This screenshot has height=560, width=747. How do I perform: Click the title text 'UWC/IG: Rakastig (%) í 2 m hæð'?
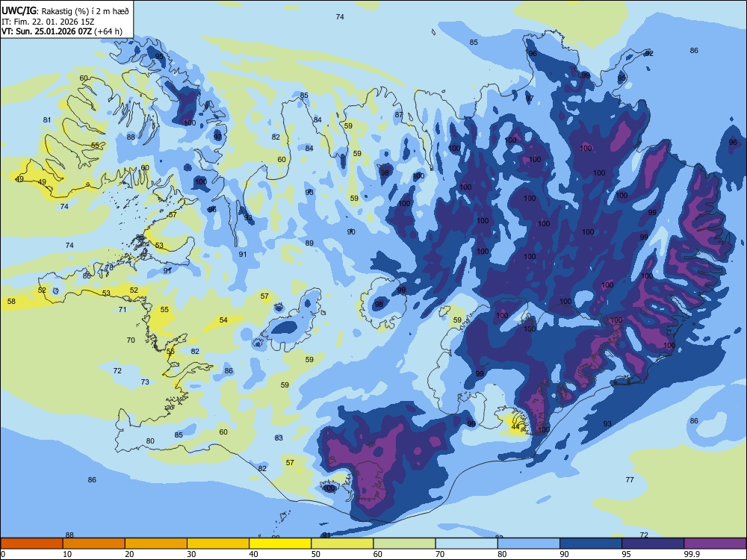coord(65,10)
